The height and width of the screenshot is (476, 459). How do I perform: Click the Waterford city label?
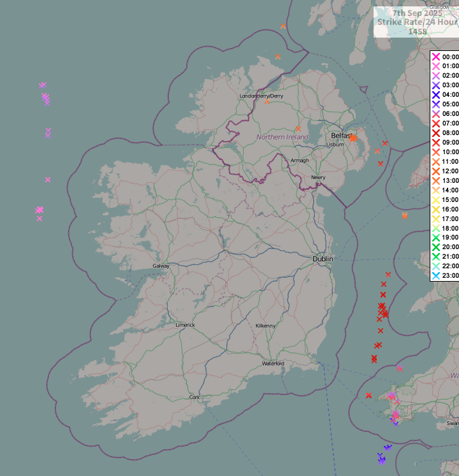click(x=273, y=363)
